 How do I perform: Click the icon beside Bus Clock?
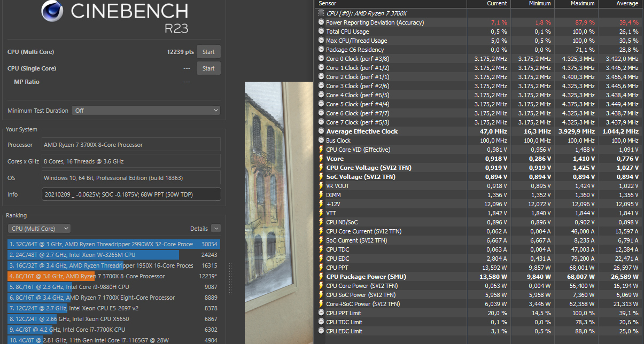[321, 140]
